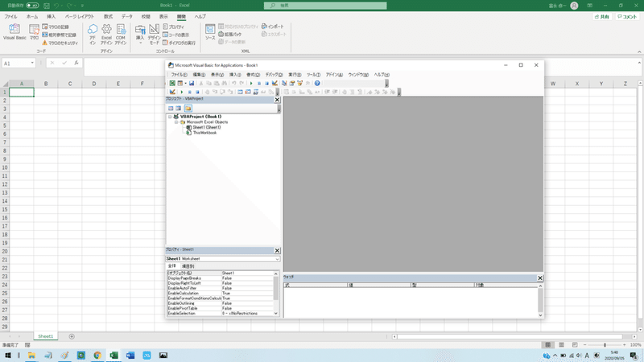The image size is (644, 362).
Task: Open the insert UserForm dropdown arrow in VBA toolbar
Action: pyautogui.click(x=186, y=84)
